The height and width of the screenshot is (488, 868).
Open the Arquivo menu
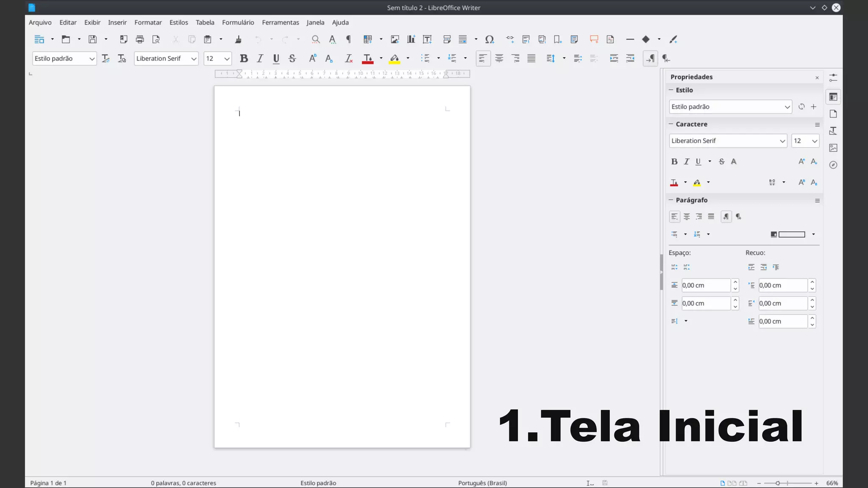(40, 22)
